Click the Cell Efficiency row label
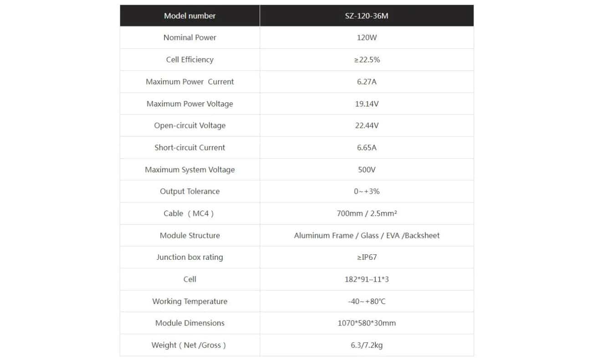592x364 pixels. (x=190, y=60)
